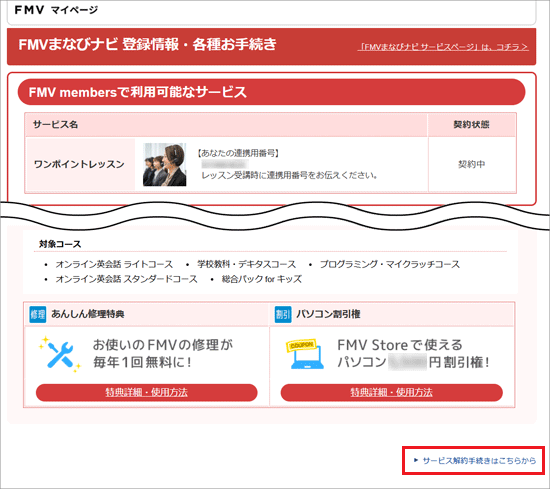Click 【あなたの連携用番号】 label

pyautogui.click(x=237, y=153)
